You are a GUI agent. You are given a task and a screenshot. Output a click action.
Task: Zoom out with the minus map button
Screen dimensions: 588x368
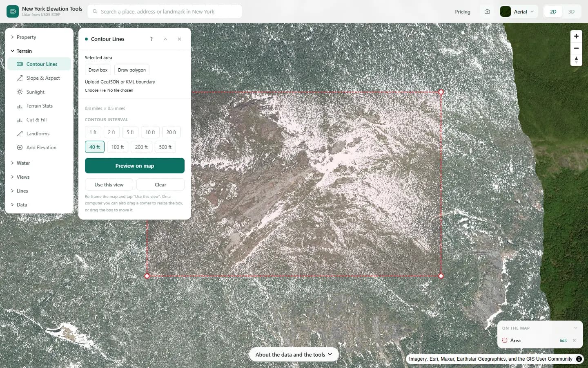[x=576, y=48]
